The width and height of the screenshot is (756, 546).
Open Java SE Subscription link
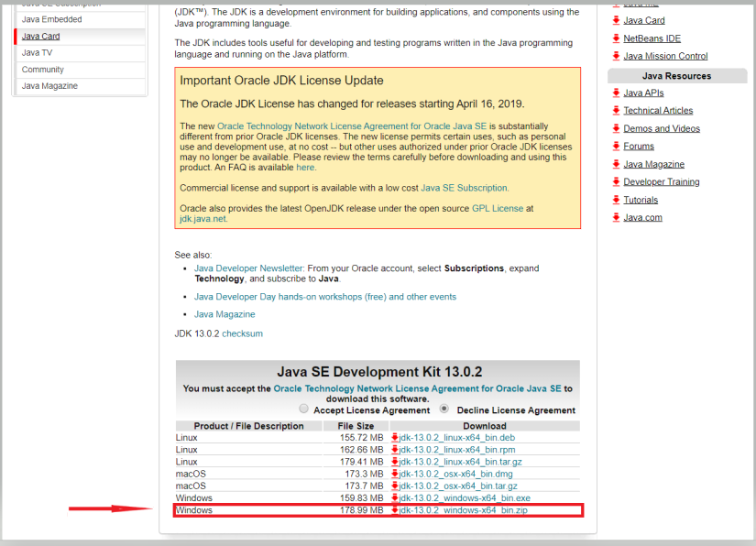coord(464,188)
